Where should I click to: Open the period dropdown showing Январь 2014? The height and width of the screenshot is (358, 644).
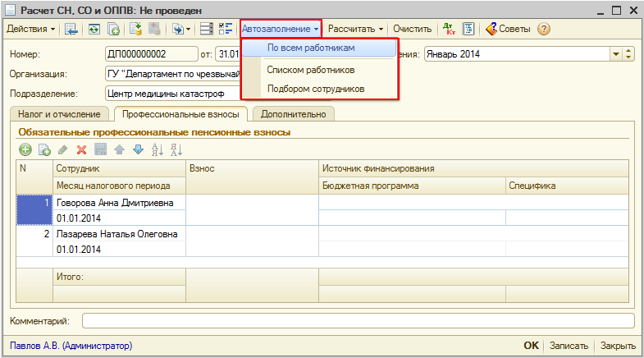click(x=616, y=54)
